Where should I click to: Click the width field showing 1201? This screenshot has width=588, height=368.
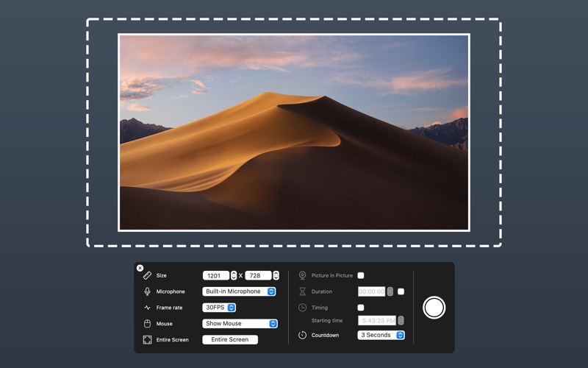tap(215, 275)
